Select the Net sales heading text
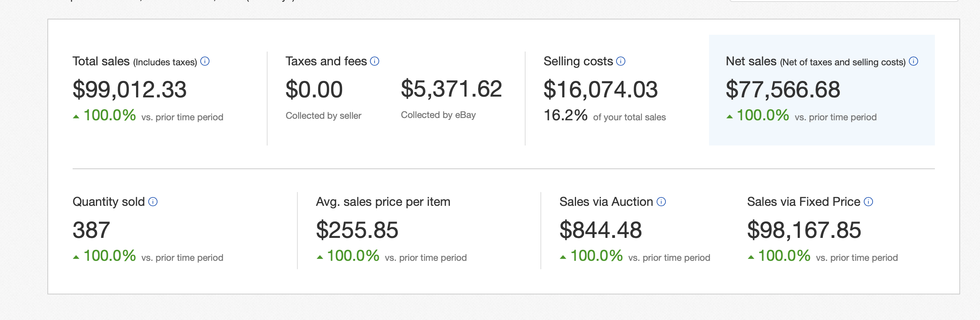This screenshot has width=980, height=320. 751,61
